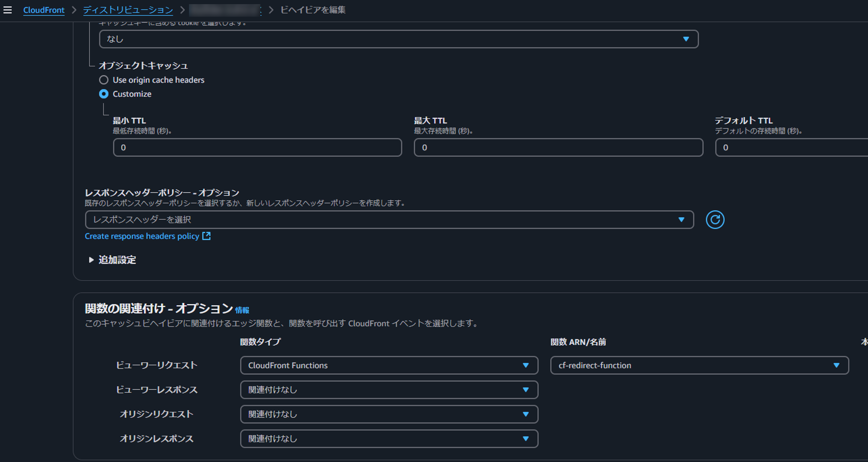The height and width of the screenshot is (462, 868).
Task: Navigate to ディストリビューション breadcrumb
Action: pyautogui.click(x=128, y=10)
